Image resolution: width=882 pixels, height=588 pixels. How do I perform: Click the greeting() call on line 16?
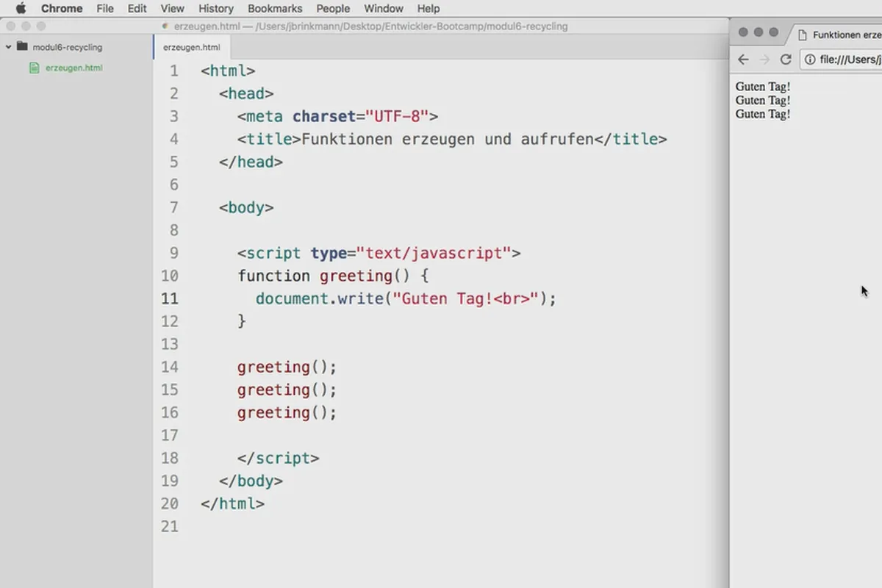(x=287, y=413)
